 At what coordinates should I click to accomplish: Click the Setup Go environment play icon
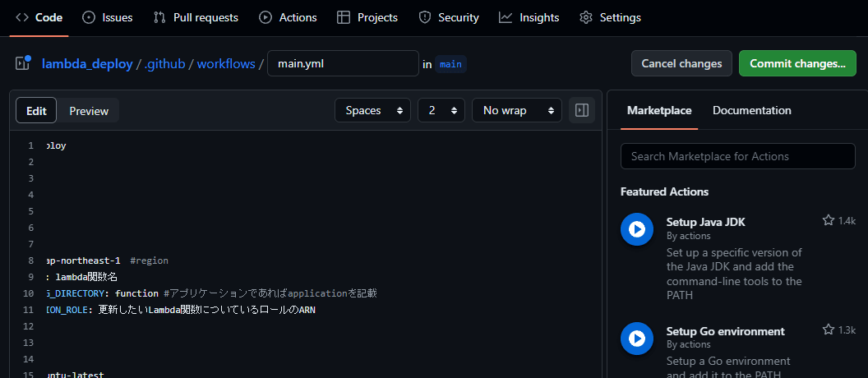(x=637, y=339)
